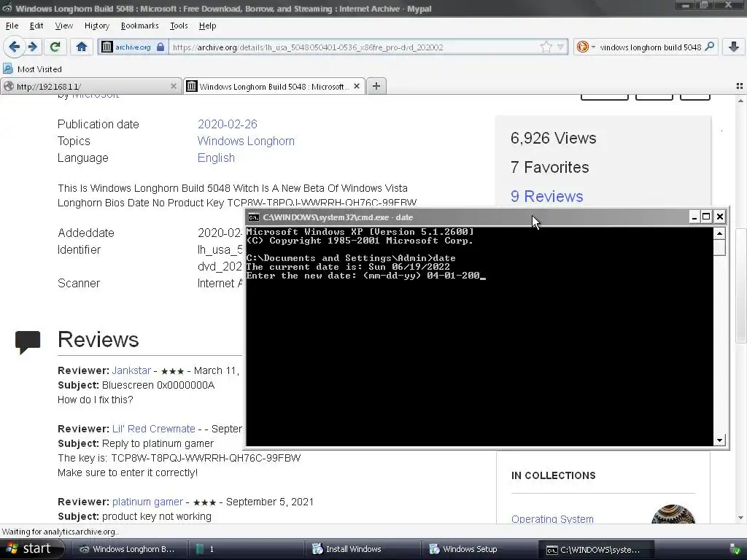The height and width of the screenshot is (560, 747).
Task: Open the History menu
Action: tap(97, 26)
